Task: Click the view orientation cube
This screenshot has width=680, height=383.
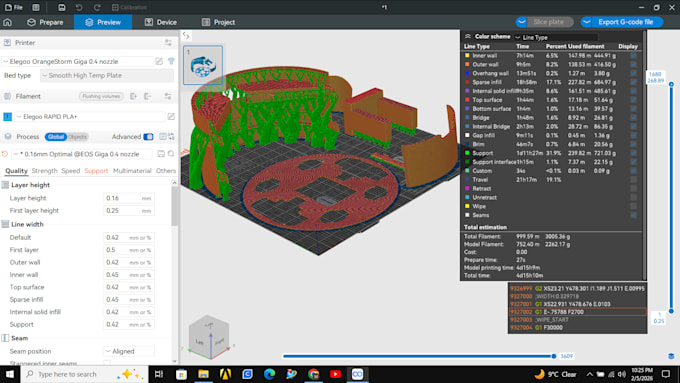Action: 209,337
